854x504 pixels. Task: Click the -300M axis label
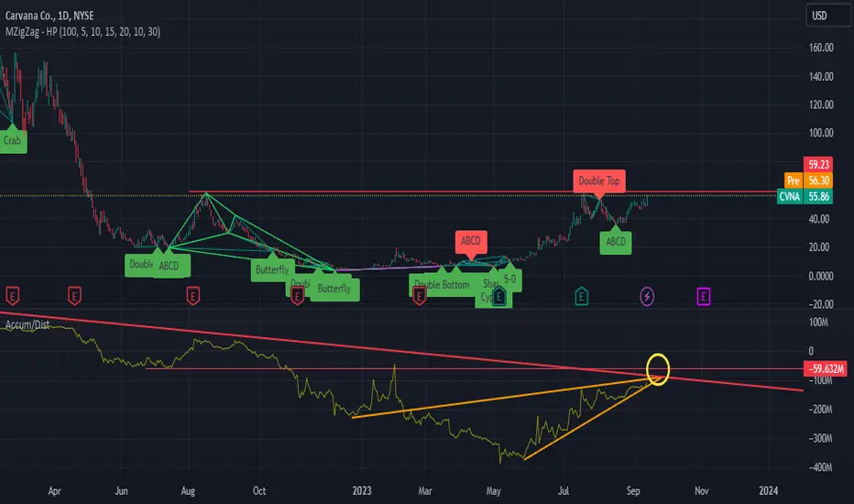[820, 439]
